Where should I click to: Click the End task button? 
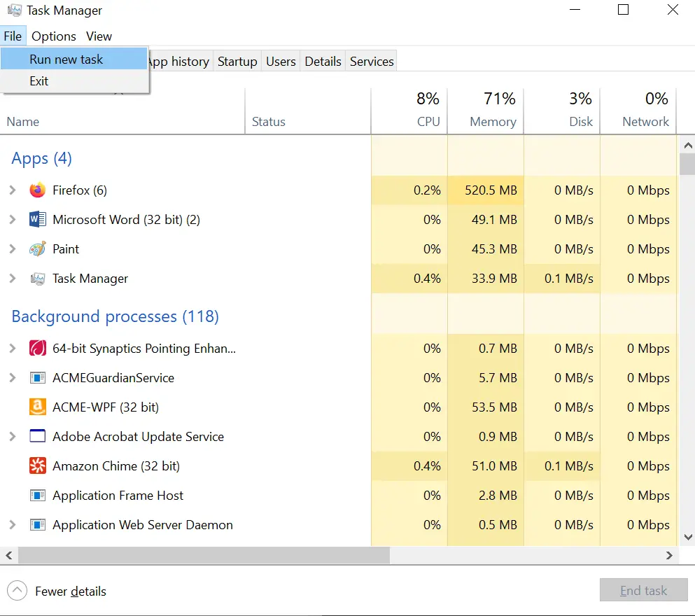tap(644, 590)
